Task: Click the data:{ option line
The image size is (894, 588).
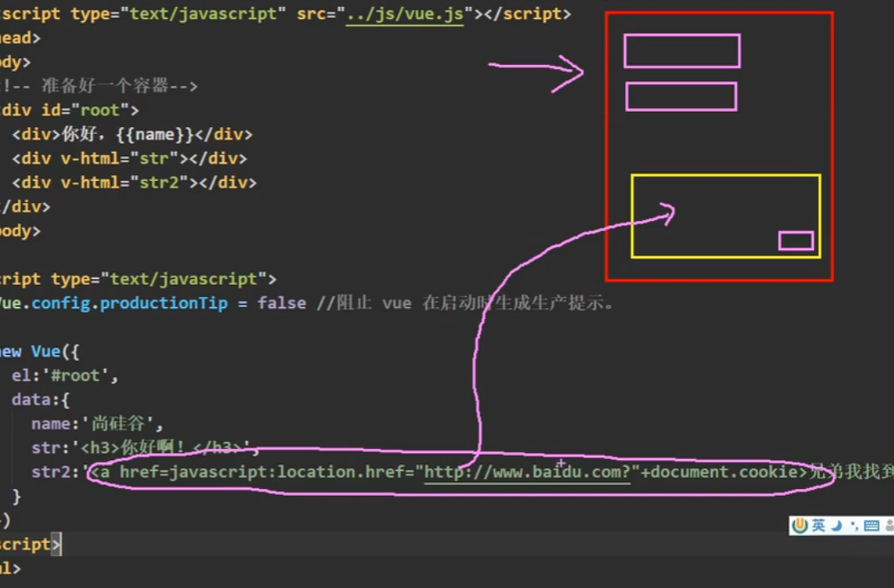Action: tap(40, 399)
